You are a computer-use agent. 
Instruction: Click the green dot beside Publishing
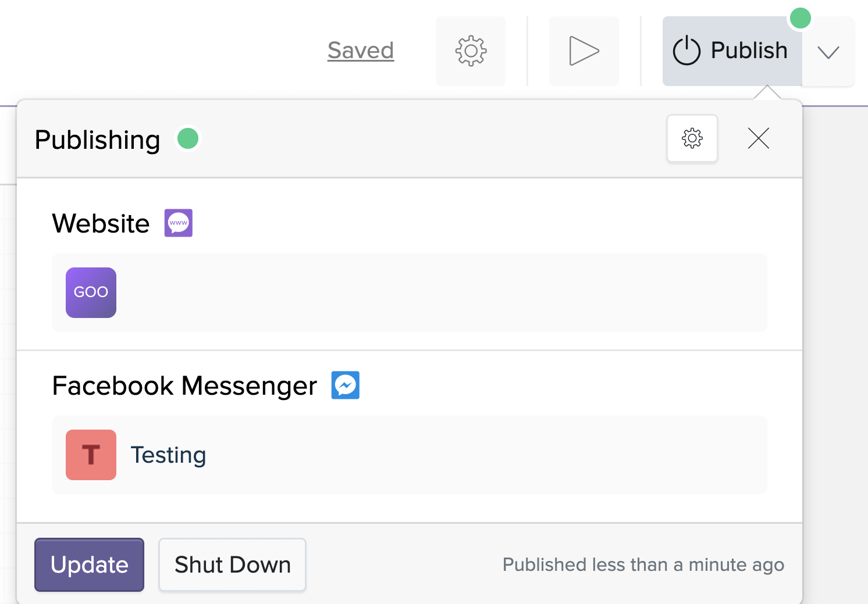point(188,139)
